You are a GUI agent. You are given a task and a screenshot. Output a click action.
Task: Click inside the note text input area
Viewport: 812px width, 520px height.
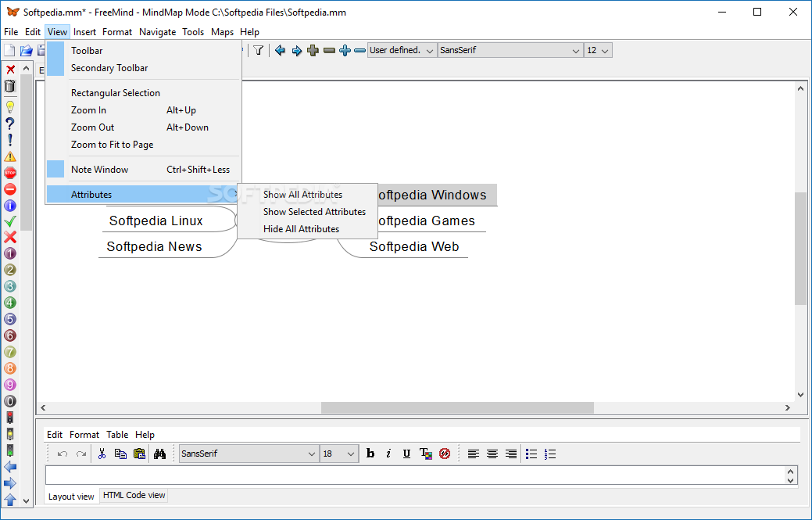tap(416, 475)
